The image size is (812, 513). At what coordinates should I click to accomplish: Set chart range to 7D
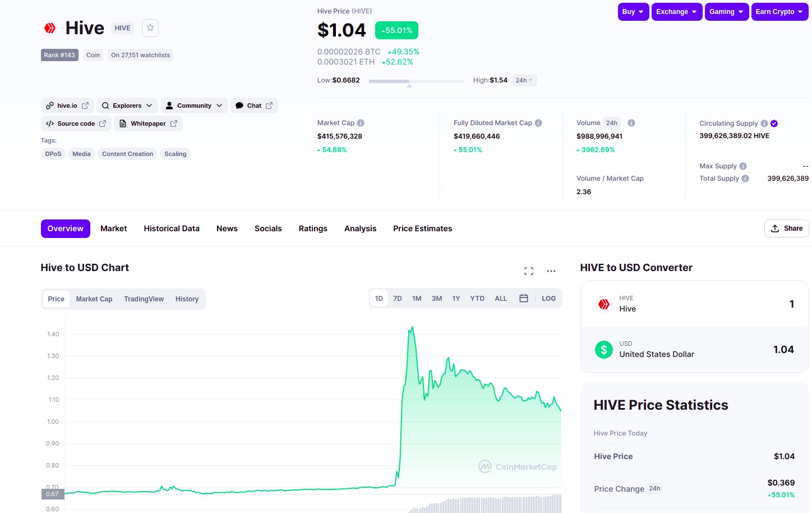(398, 299)
